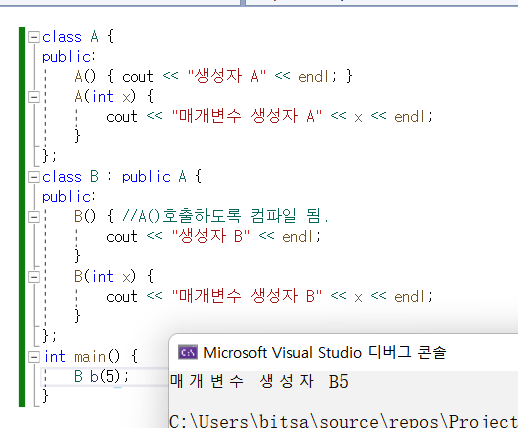The width and height of the screenshot is (518, 428).
Task: Click the class B : public A declaration
Action: (122, 177)
